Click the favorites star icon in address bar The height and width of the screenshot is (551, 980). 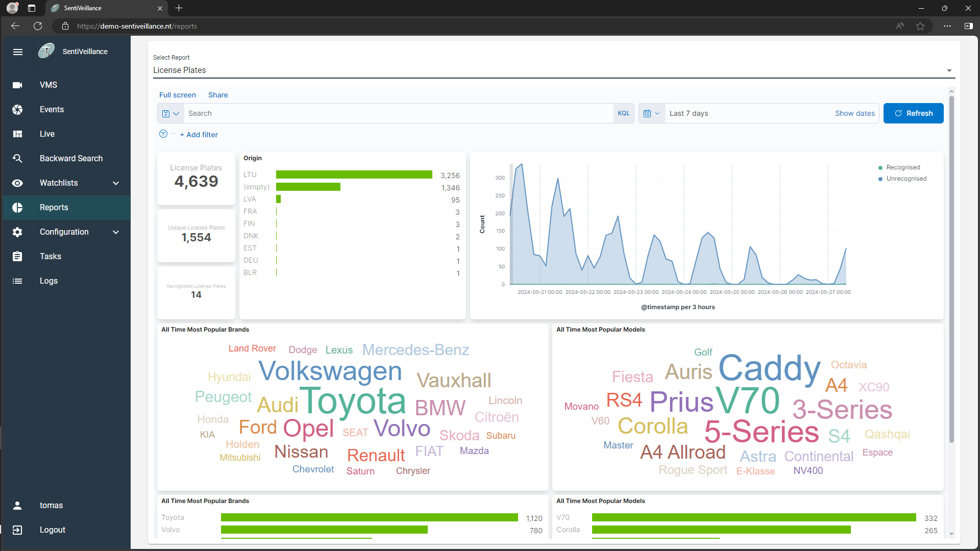[x=920, y=26]
